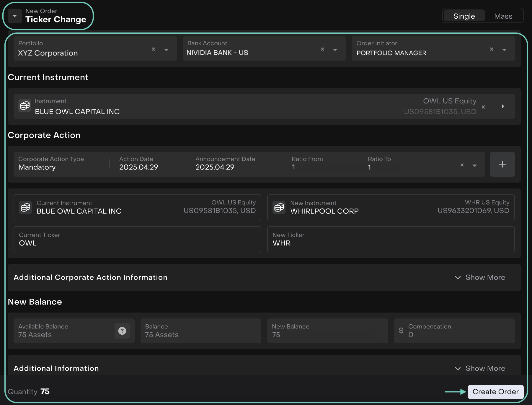Image resolution: width=532 pixels, height=405 pixels.
Task: Click the coin stack icon beside Instrument
Action: coord(25,106)
